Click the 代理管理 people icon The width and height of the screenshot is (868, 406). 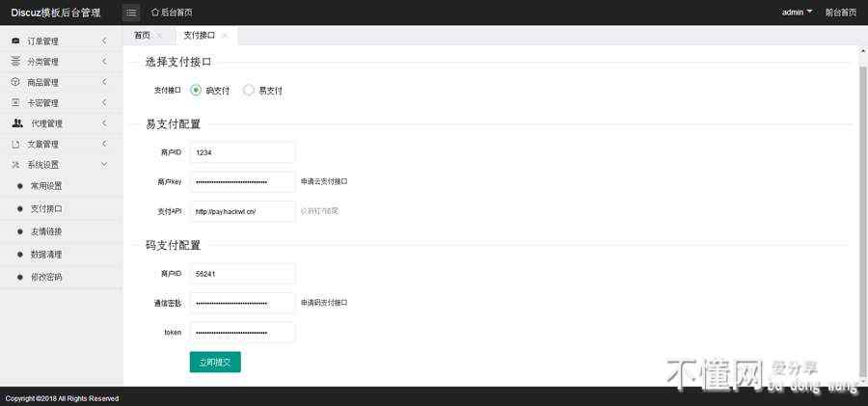coord(17,123)
